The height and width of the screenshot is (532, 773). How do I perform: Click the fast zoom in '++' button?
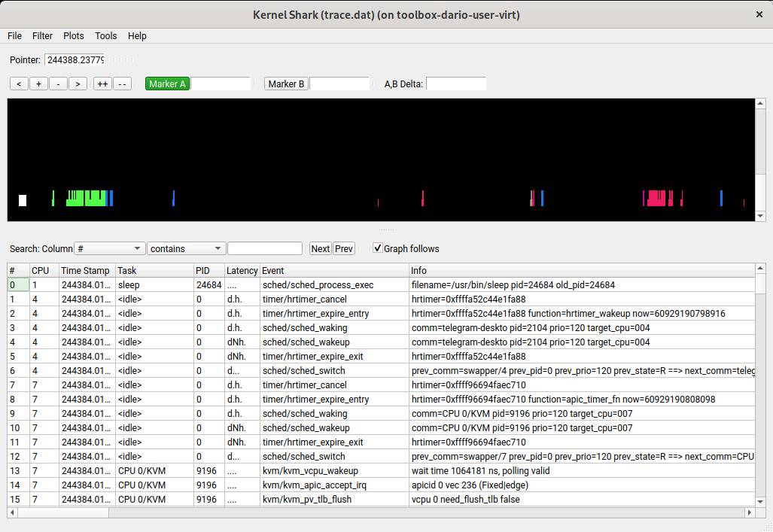(102, 84)
